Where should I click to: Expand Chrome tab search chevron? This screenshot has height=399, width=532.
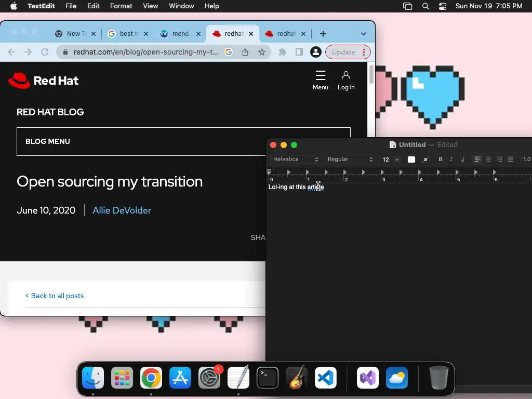coord(363,34)
